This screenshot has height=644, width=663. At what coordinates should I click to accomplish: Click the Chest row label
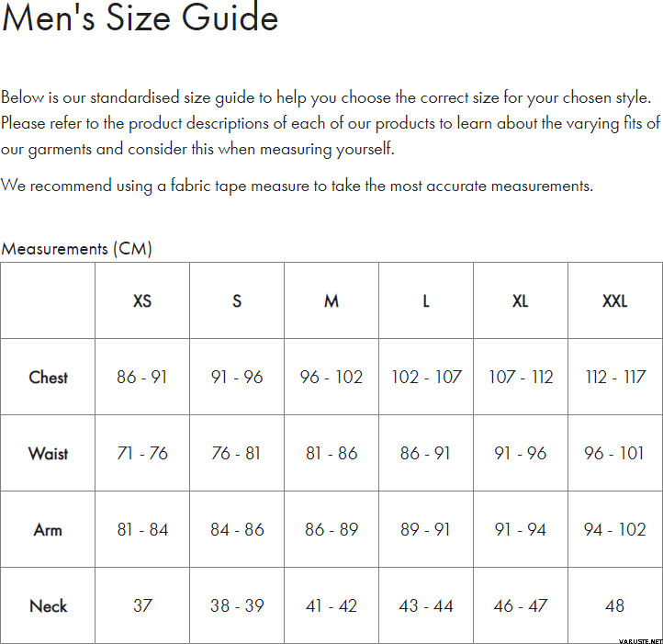click(48, 377)
